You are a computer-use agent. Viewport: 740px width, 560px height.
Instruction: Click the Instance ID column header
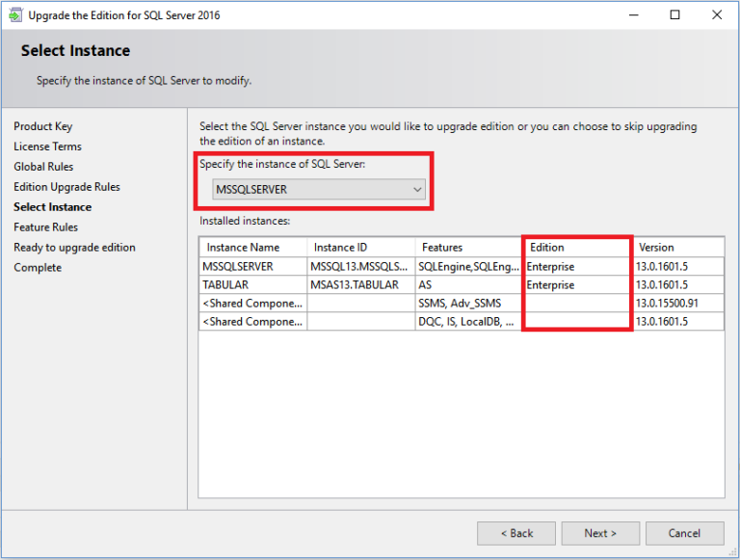pos(361,248)
